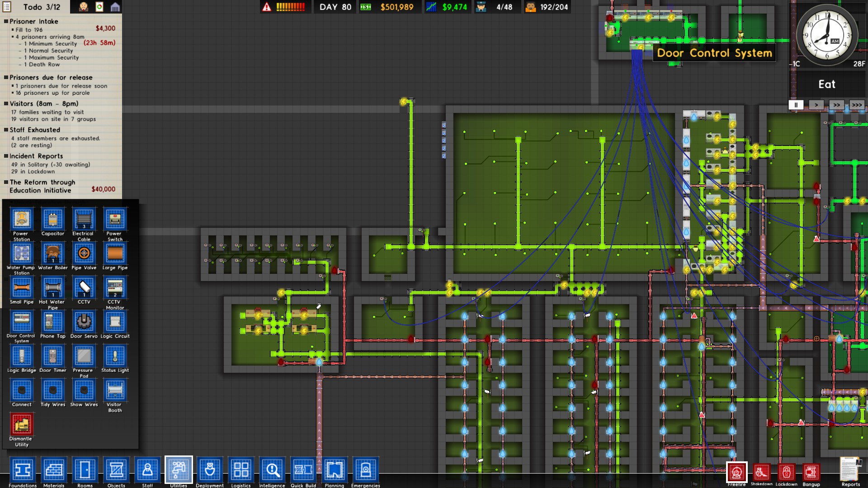This screenshot has width=868, height=488.
Task: Open the Deployment menu
Action: coord(210,470)
